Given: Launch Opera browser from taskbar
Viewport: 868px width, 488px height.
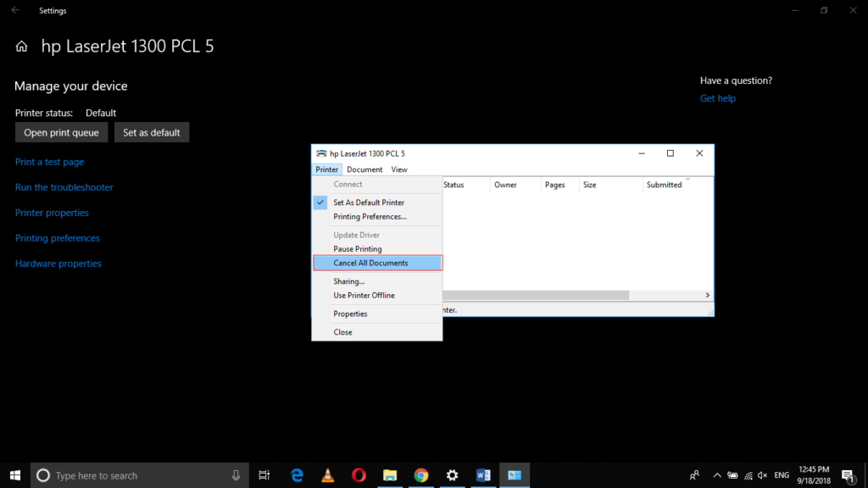Looking at the screenshot, I should [x=359, y=475].
